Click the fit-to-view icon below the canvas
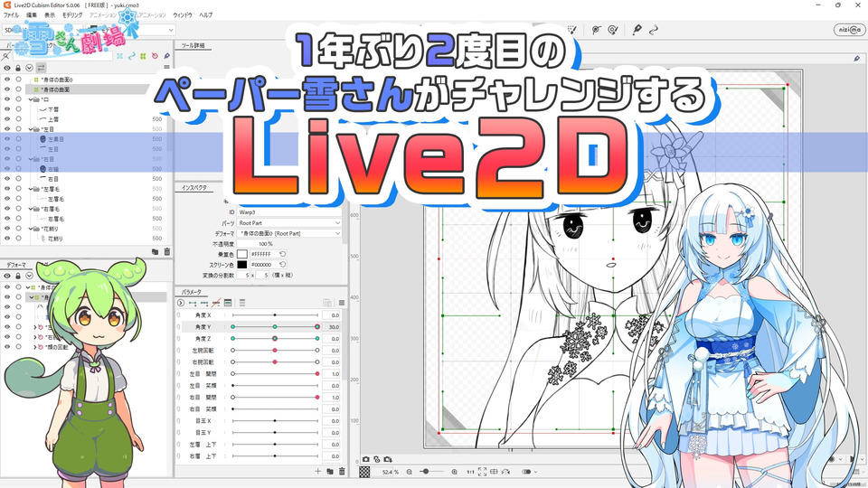 pyautogui.click(x=482, y=472)
